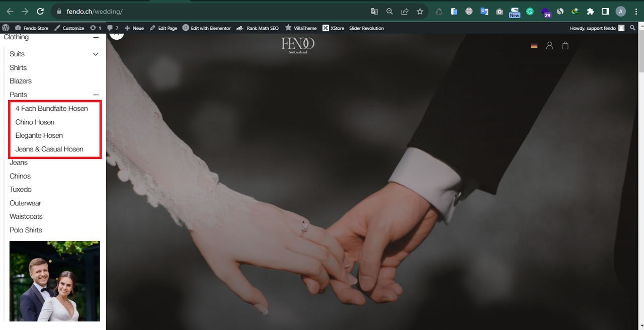The height and width of the screenshot is (330, 644).
Task: Select 4 Fach Bundfalte Hosen
Action: pos(51,108)
